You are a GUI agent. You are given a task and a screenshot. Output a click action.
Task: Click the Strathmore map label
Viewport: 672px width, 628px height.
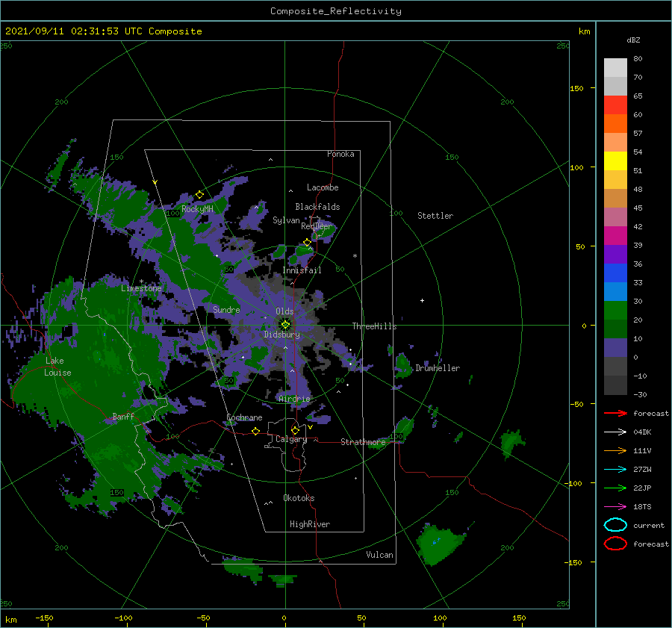363,442
